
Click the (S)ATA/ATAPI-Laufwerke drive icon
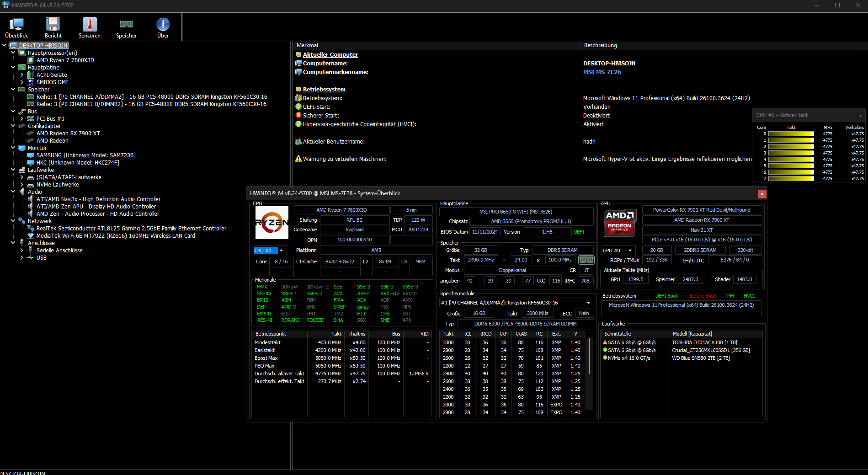pyautogui.click(x=31, y=177)
